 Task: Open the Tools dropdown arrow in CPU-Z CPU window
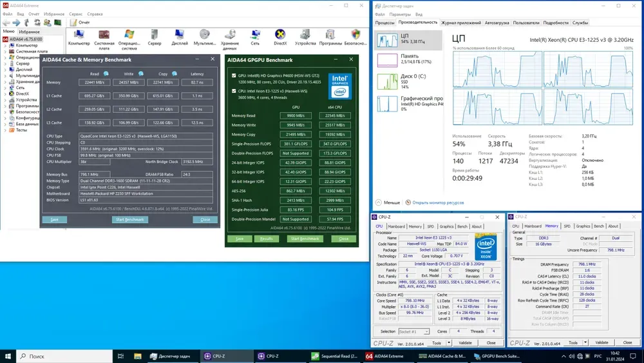449,343
